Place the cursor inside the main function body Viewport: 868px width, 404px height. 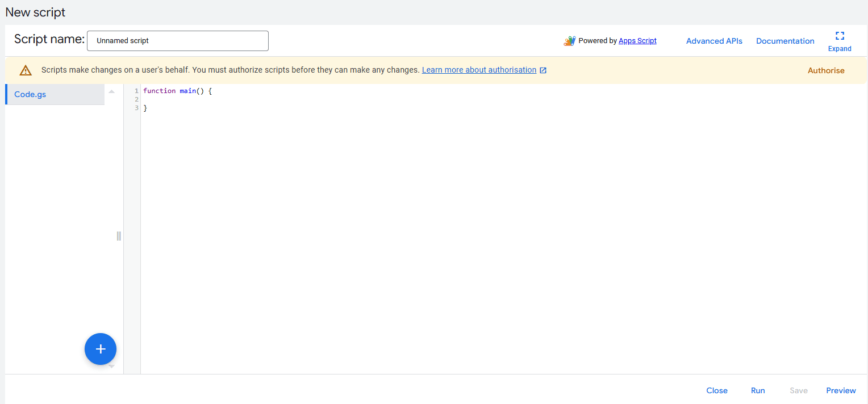pyautogui.click(x=170, y=99)
